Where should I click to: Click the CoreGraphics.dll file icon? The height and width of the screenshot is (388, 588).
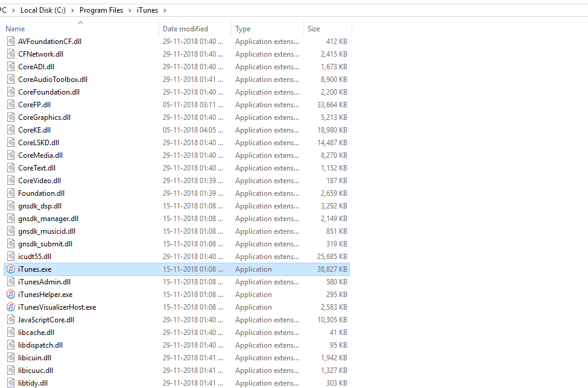point(11,117)
